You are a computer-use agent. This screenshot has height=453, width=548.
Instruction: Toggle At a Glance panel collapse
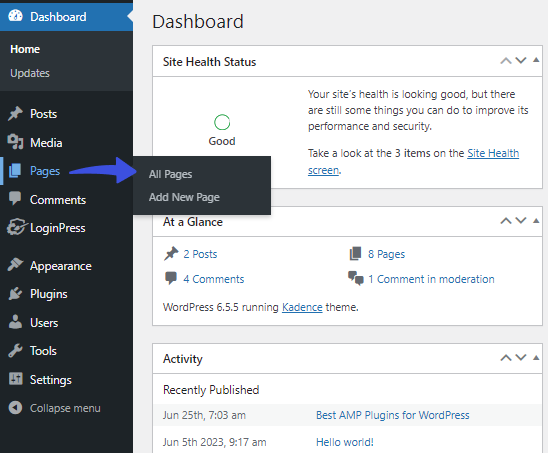click(536, 220)
